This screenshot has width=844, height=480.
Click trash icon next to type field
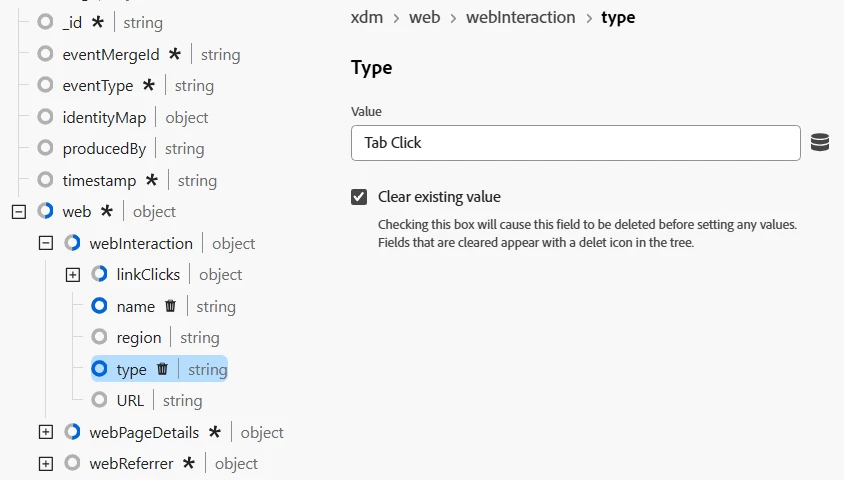(162, 369)
